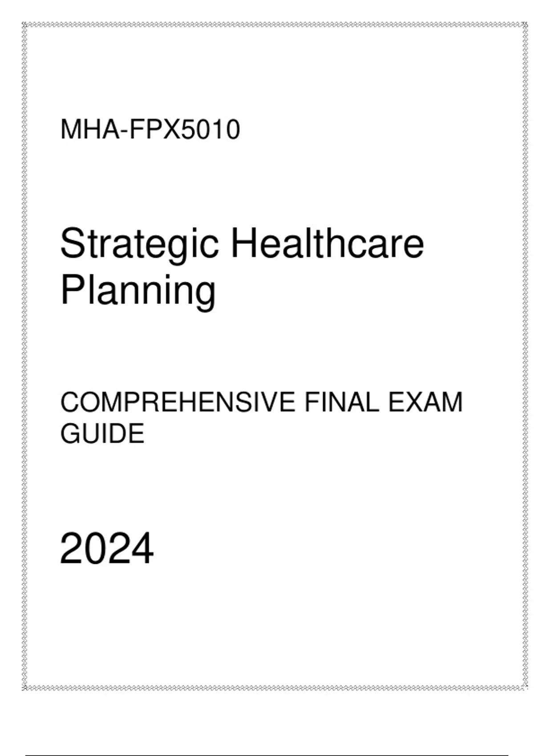
Task: Click the word Healthcare in title
Action: click(328, 243)
